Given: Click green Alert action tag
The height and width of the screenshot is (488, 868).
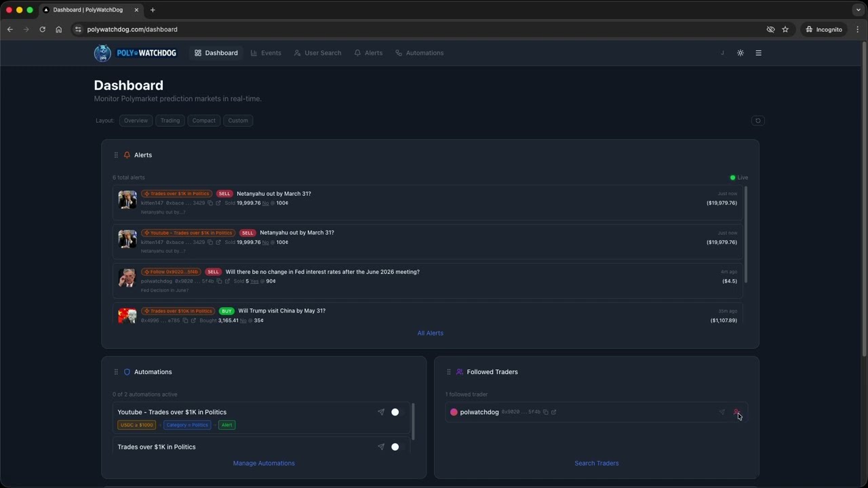Looking at the screenshot, I should tap(226, 425).
